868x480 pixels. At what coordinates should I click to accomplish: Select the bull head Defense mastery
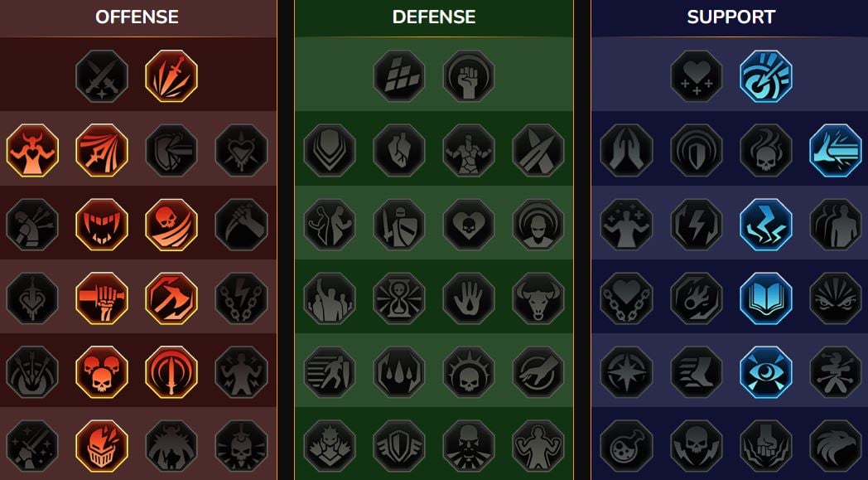pos(538,298)
